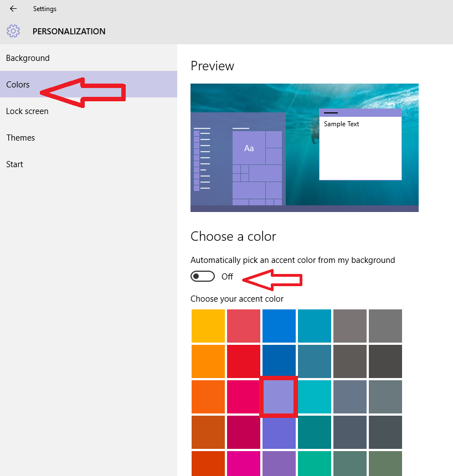Select the dark gray accent color
Screen dimensions: 453x476
[x=385, y=361]
